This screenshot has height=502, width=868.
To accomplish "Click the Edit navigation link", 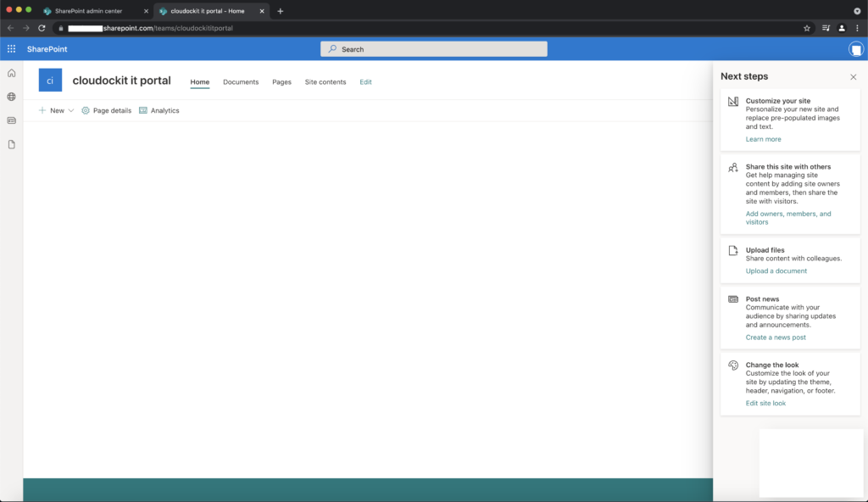I will pyautogui.click(x=365, y=82).
